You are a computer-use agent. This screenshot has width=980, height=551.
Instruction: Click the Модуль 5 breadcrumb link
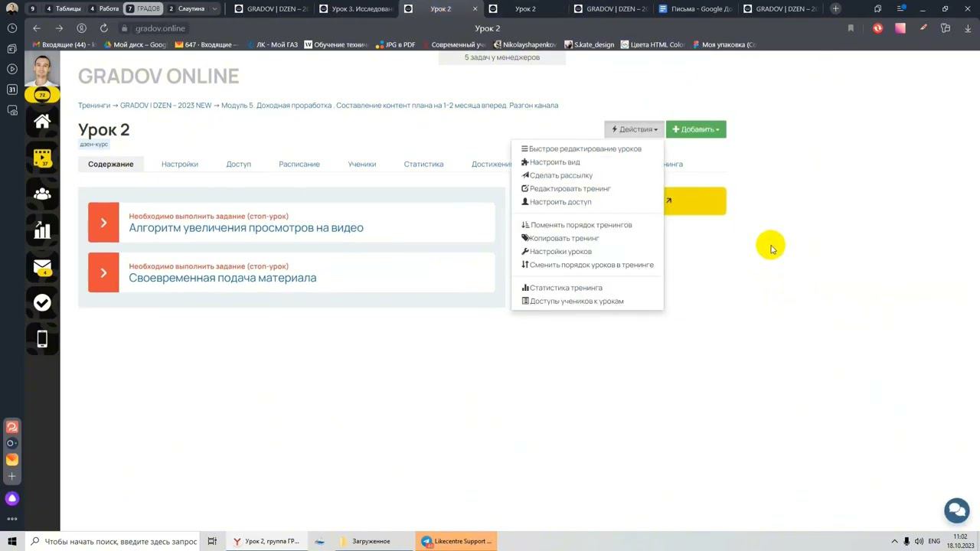point(390,106)
